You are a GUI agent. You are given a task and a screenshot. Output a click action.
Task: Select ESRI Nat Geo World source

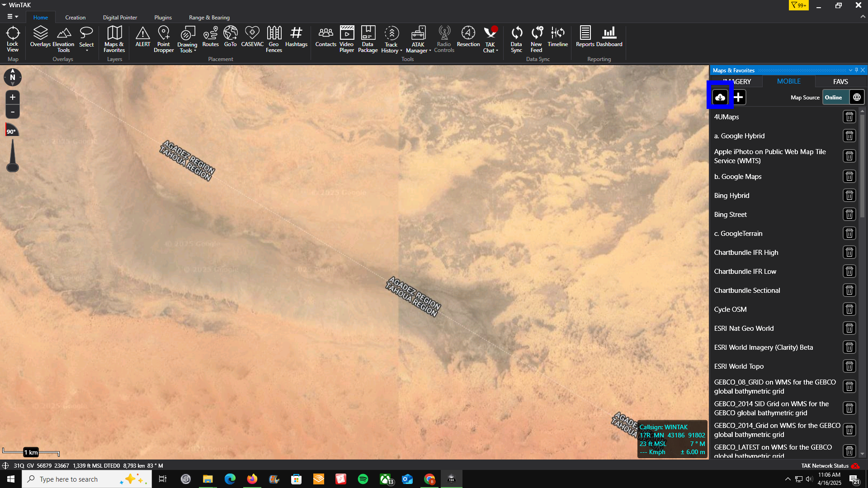[744, 328]
